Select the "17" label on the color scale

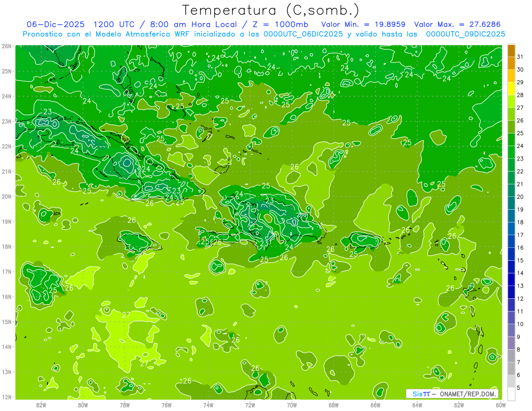[x=520, y=235]
